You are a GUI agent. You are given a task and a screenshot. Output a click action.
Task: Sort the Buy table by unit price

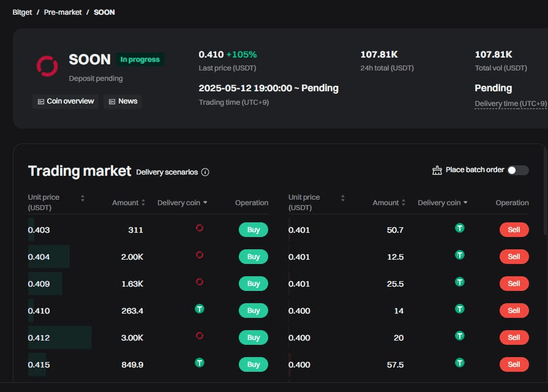tap(83, 198)
